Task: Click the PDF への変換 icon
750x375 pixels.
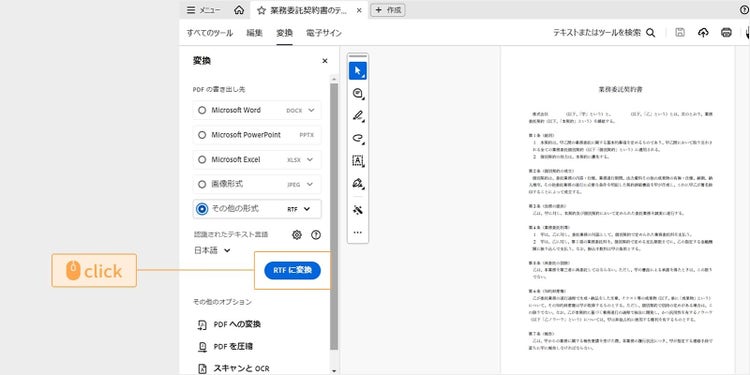Action: (202, 325)
